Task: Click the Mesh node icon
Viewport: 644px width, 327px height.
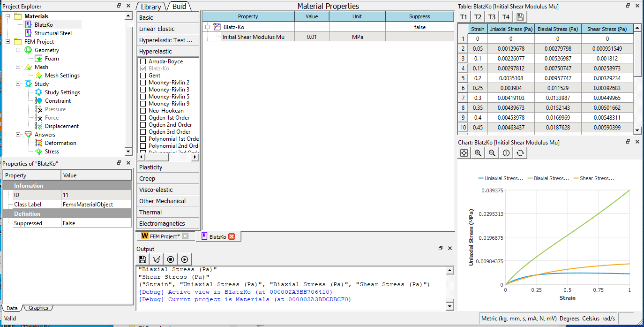Action: pyautogui.click(x=29, y=67)
